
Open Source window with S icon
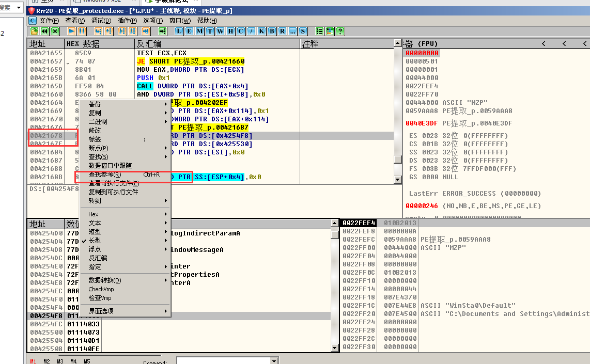coord(303,31)
